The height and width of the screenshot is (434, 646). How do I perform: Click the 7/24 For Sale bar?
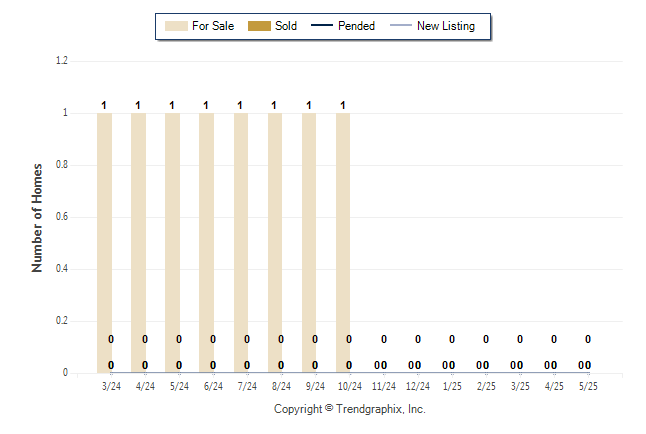[241, 242]
